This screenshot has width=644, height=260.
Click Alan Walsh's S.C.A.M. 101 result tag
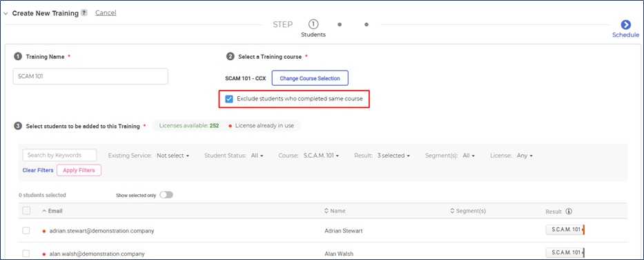pos(565,252)
